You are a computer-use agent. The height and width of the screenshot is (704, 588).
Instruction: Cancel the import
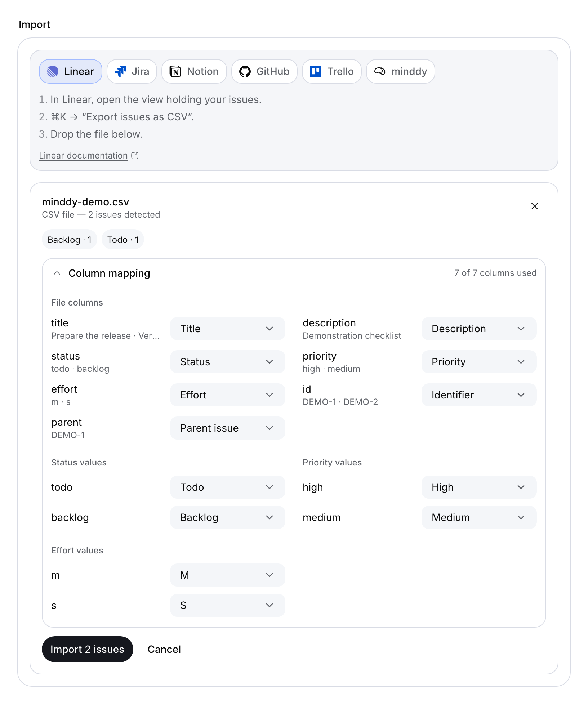pos(164,649)
